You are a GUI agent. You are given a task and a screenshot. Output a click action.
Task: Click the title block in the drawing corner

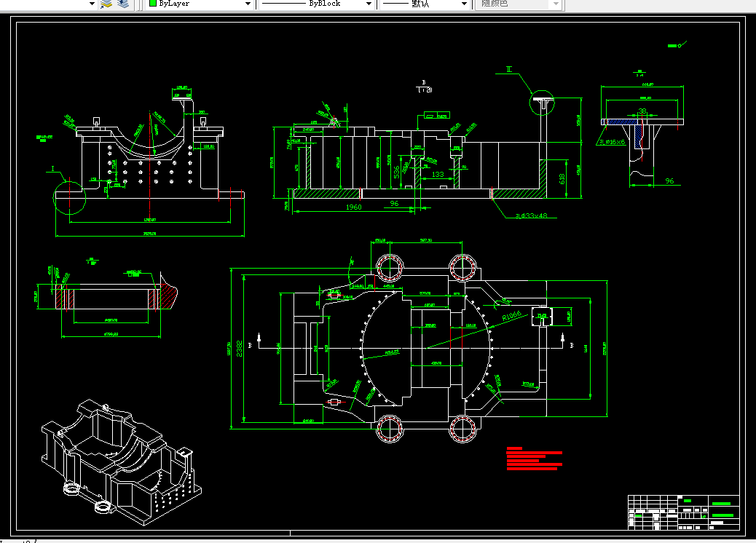click(x=684, y=512)
